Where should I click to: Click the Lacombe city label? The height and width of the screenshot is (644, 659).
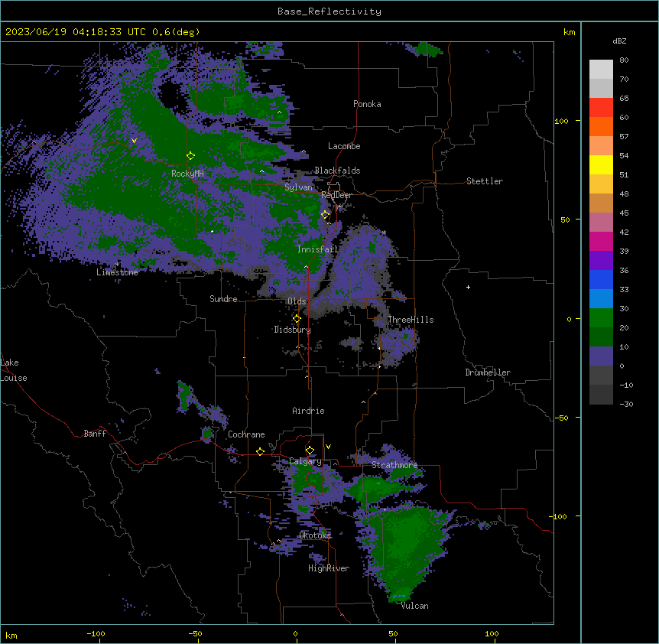[344, 146]
